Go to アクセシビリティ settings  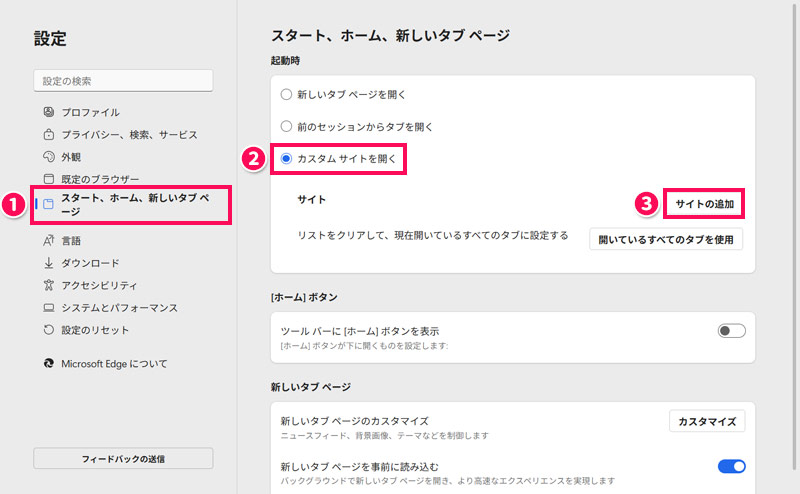[x=99, y=285]
